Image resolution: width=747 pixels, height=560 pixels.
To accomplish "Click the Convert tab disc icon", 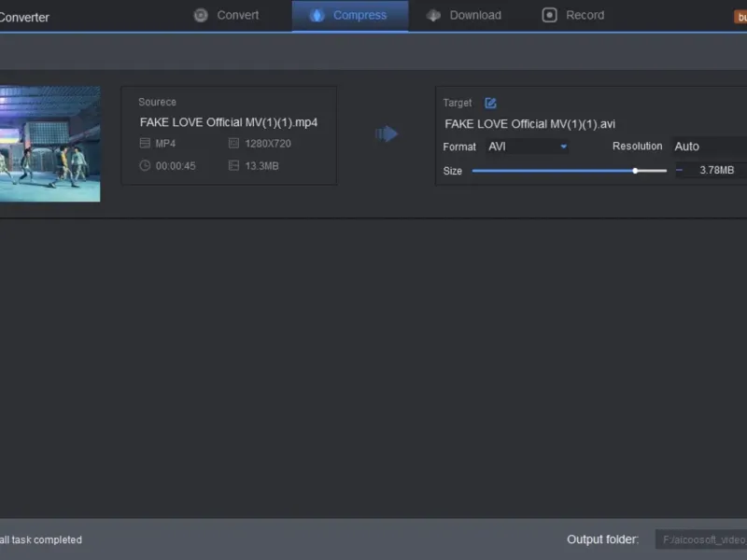I will (201, 15).
